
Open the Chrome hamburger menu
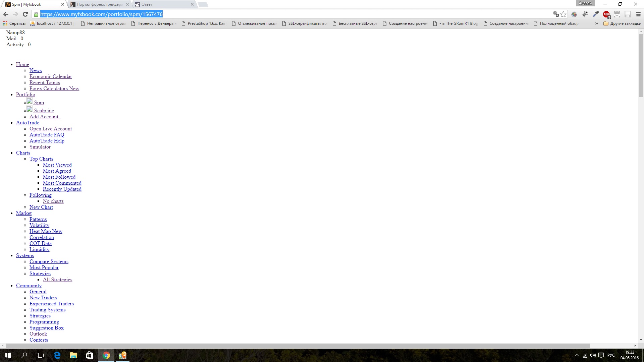click(638, 14)
